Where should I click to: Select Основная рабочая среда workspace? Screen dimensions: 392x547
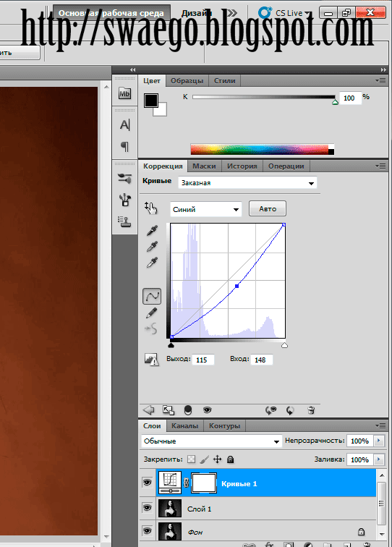[x=111, y=13]
